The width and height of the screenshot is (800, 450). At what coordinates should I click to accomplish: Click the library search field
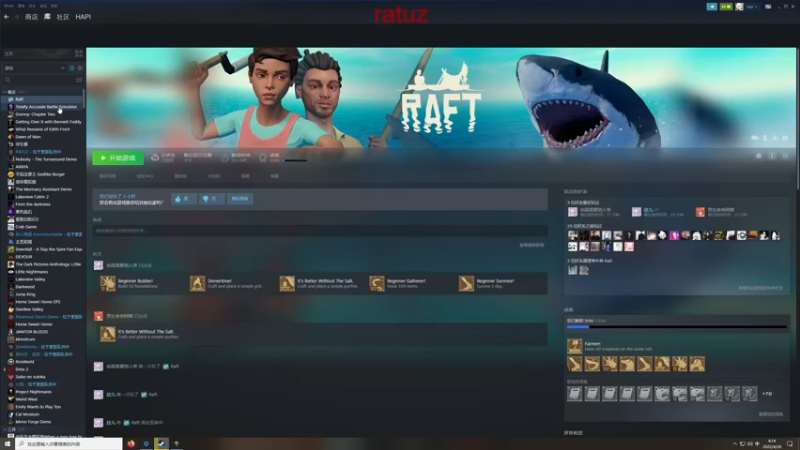click(38, 80)
